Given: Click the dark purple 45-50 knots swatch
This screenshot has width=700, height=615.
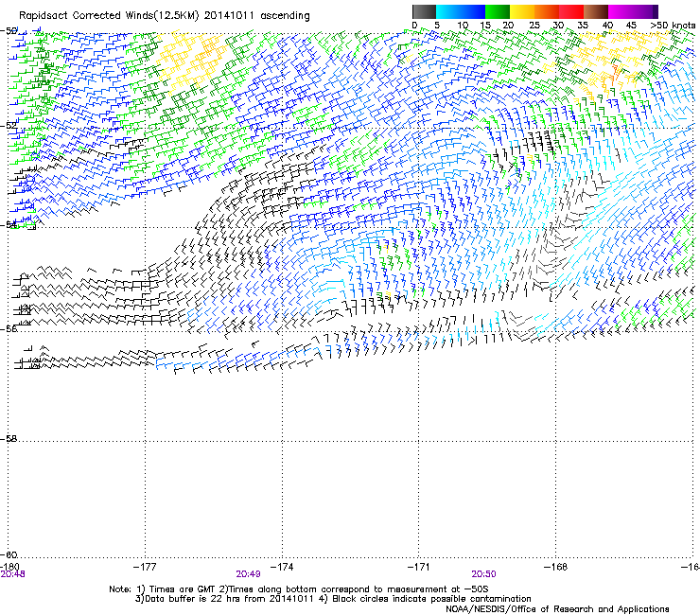Looking at the screenshot, I should pos(645,11).
